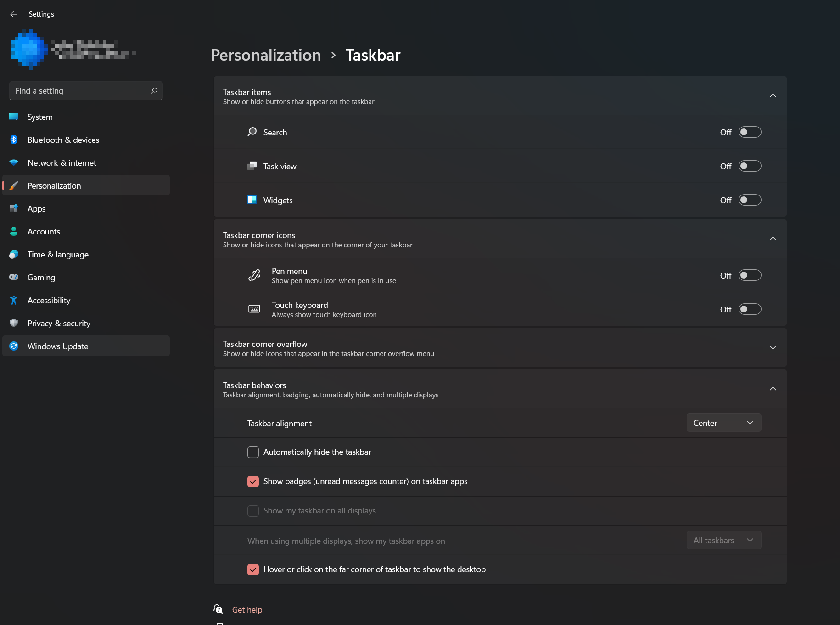Click the Get help link

point(247,609)
